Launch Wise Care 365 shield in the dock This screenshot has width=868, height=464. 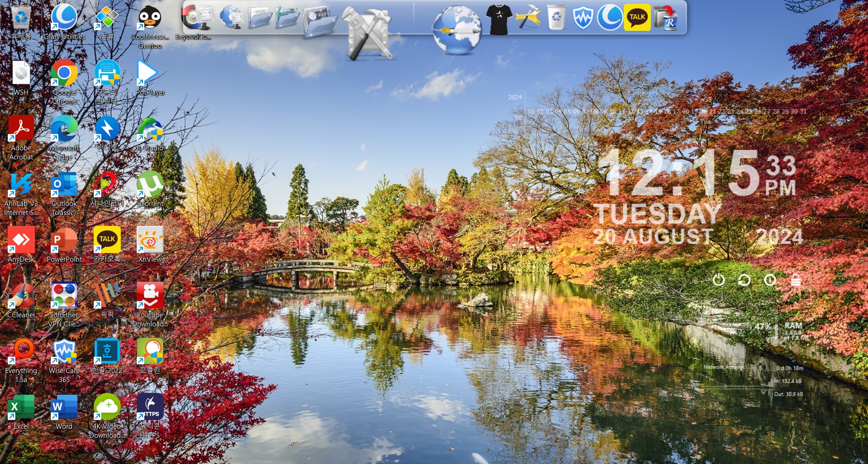pos(583,17)
